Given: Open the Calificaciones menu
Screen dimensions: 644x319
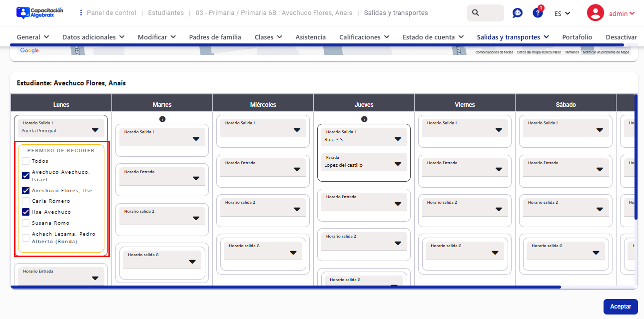Looking at the screenshot, I should [367, 37].
